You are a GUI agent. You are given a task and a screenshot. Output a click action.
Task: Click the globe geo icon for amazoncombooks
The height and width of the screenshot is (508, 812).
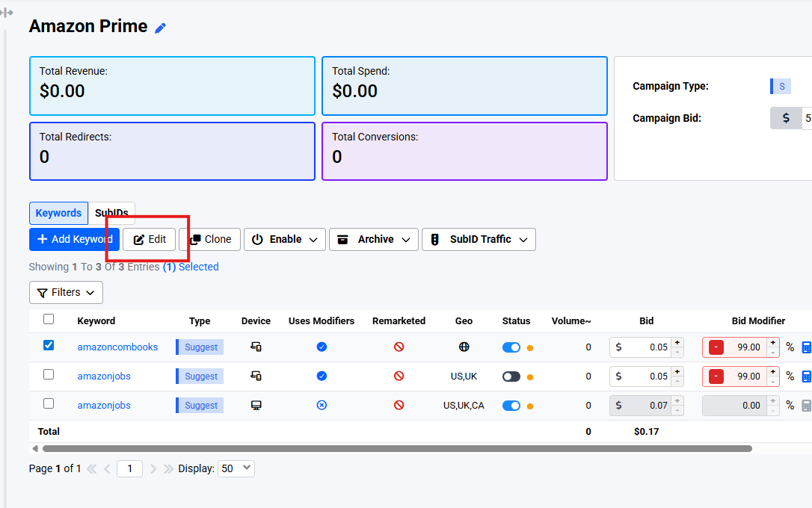[x=464, y=347]
